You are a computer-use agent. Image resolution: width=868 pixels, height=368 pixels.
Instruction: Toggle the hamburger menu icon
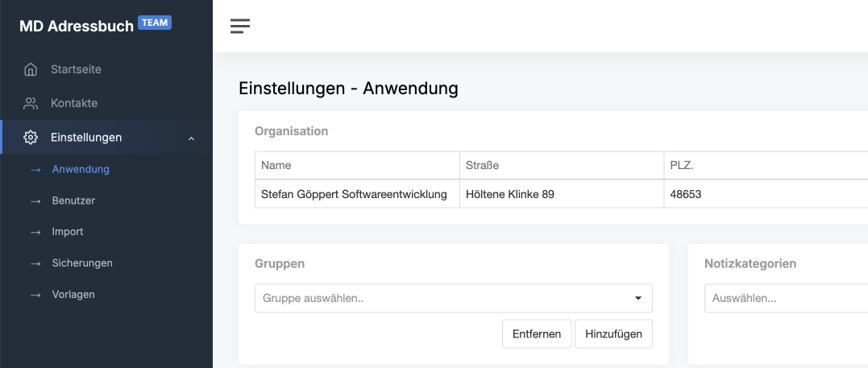(240, 26)
